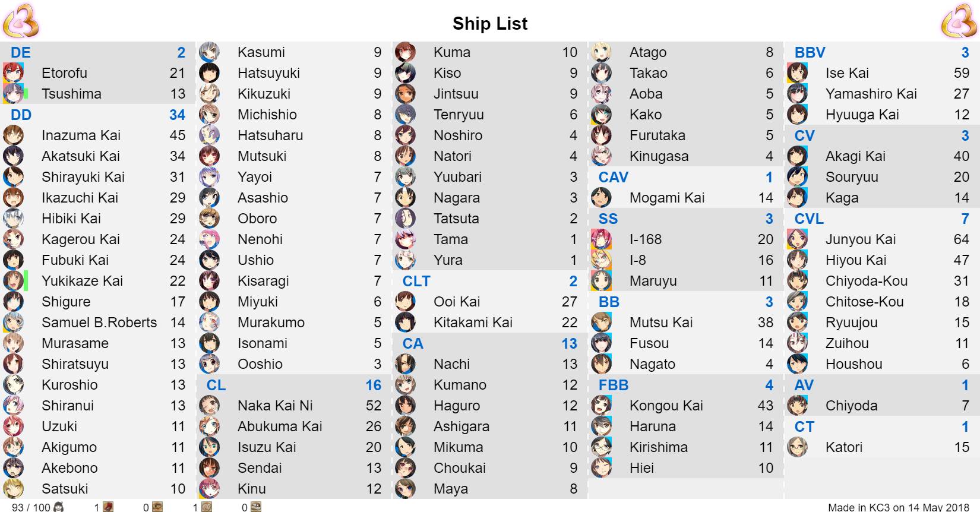Click the red ring box item icon
This screenshot has width=980, height=512.
[108, 507]
